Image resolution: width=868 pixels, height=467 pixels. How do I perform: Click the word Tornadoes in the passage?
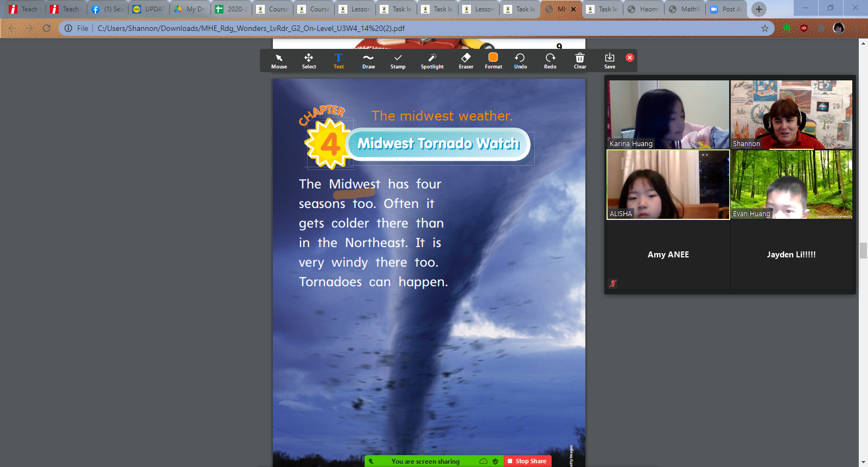point(330,282)
